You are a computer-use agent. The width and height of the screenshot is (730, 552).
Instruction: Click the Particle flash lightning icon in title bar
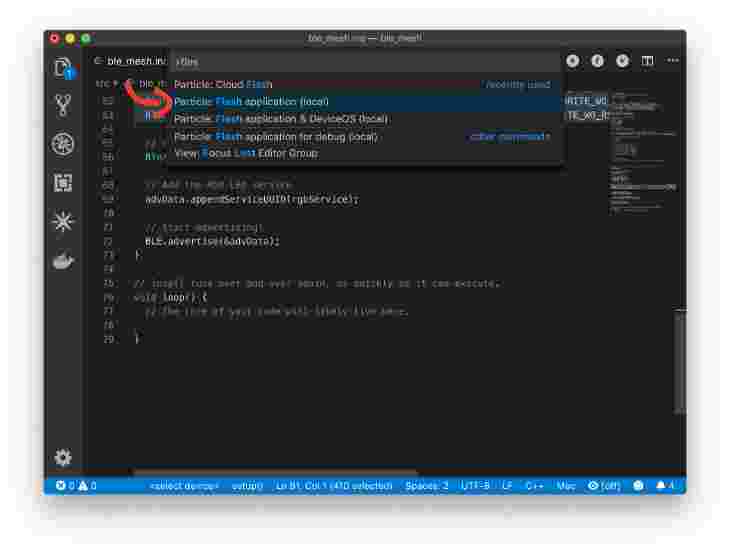pyautogui.click(x=598, y=61)
